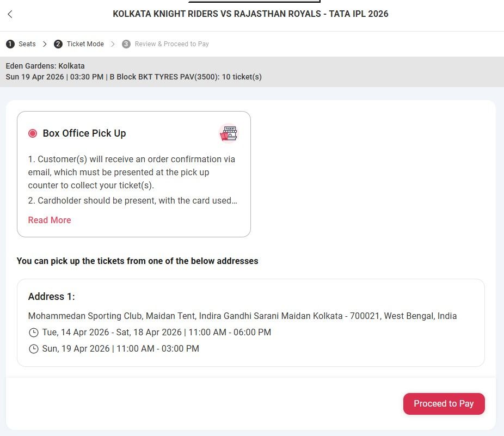The image size is (504, 436).
Task: Click the chevron between Seats and Ticket Mode
Action: [x=44, y=44]
